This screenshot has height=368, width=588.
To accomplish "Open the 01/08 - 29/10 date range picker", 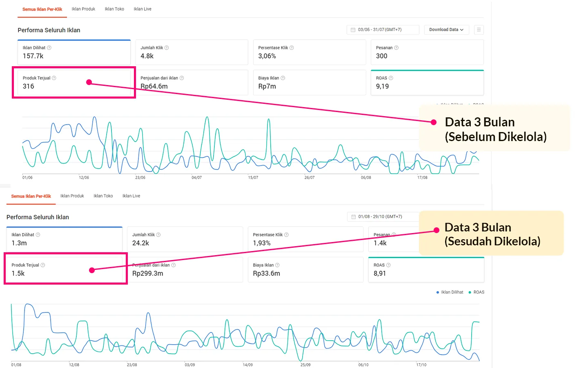I will click(x=383, y=217).
